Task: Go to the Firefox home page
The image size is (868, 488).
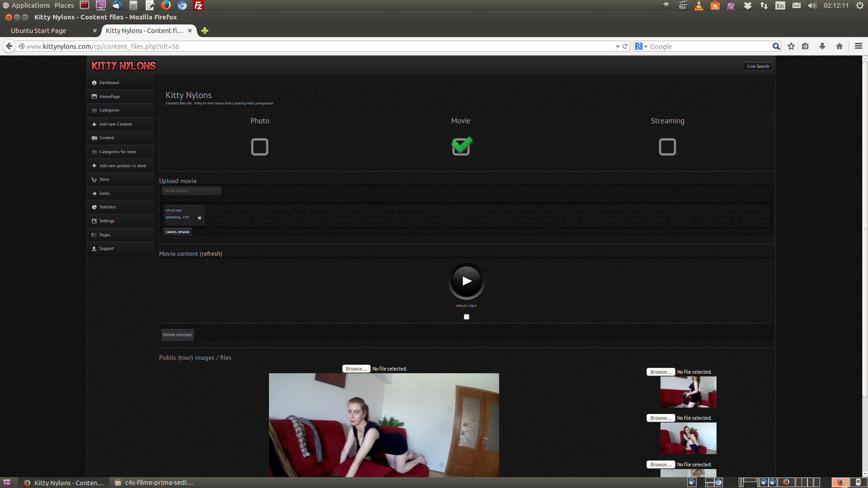Action: coord(840,46)
